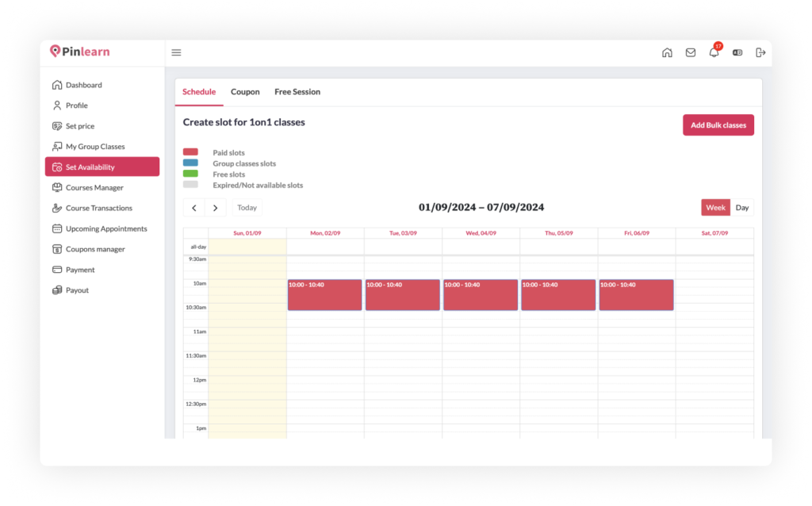The height and width of the screenshot is (506, 812).
Task: Go to the previous week with left arrow
Action: [194, 207]
